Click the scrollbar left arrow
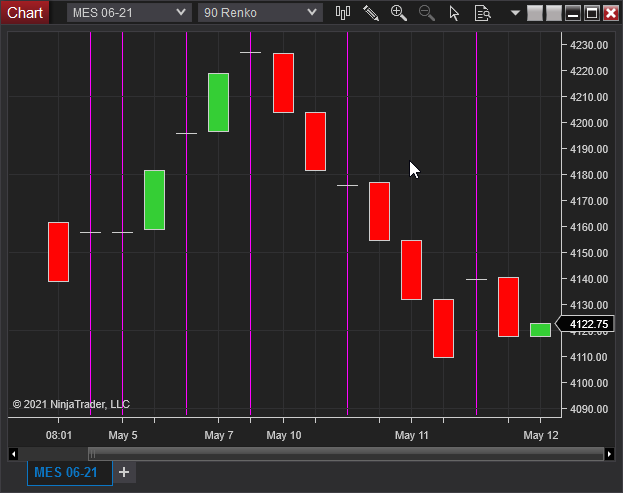Screen dimensions: 623x493 (x=13, y=454)
